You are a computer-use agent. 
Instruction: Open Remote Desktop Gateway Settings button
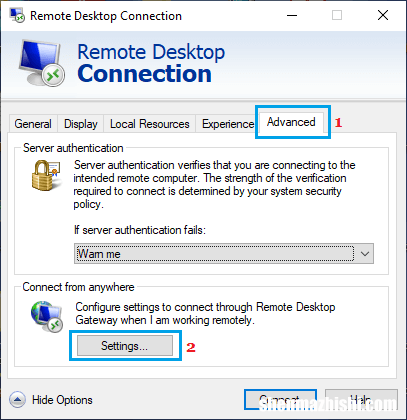[125, 346]
